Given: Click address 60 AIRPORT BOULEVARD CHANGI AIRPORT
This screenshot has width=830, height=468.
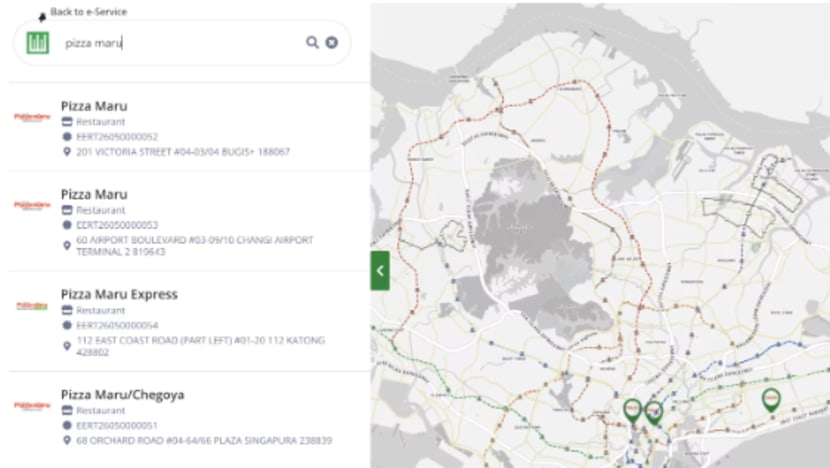Looking at the screenshot, I should click(195, 246).
